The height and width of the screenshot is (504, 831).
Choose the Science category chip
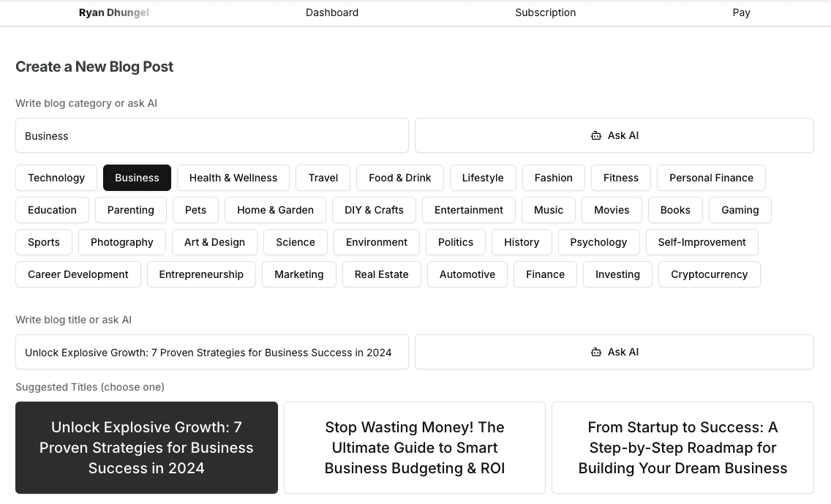(x=296, y=243)
